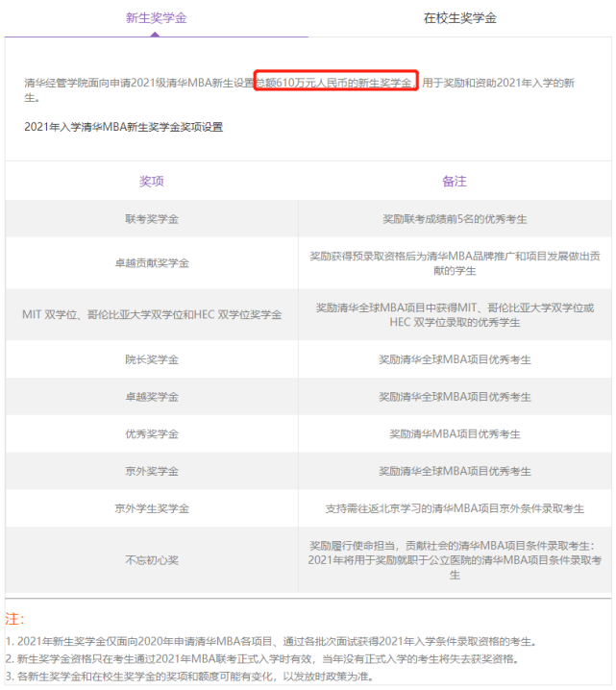Click the 京外学生奖学金 cell
The height and width of the screenshot is (690, 616).
[x=152, y=508]
